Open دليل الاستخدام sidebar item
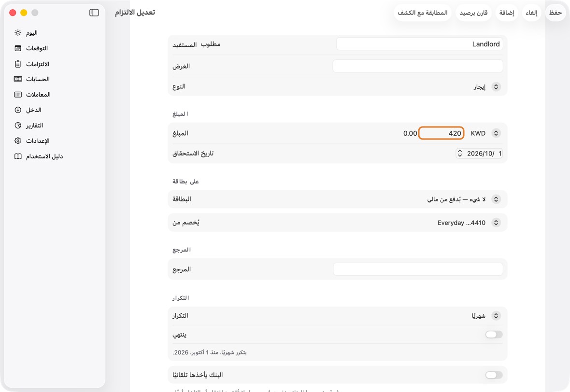Viewport: 570px width, 392px height. [55, 156]
